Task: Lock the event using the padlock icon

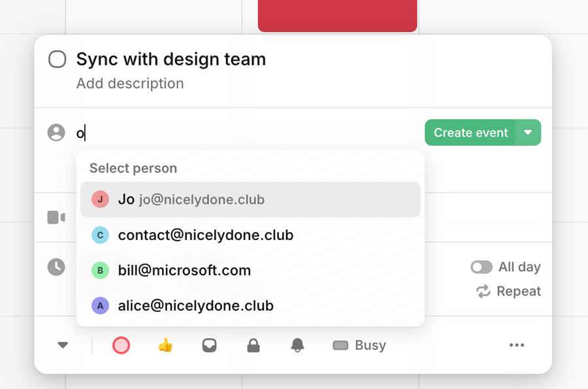Action: [x=253, y=345]
